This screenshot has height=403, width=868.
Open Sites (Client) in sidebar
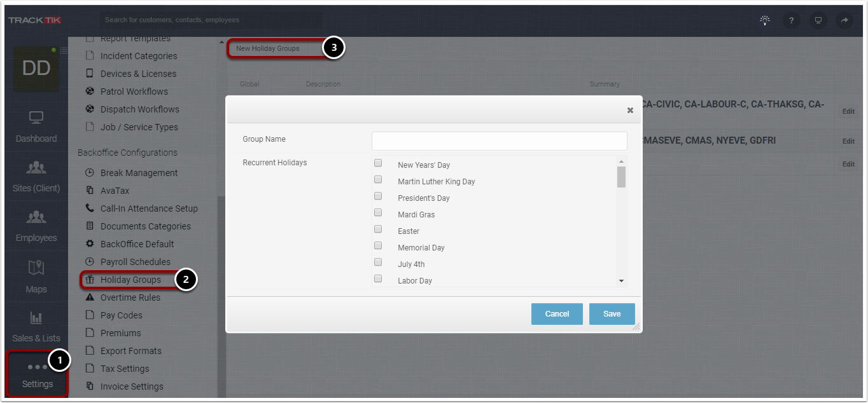[x=36, y=176]
